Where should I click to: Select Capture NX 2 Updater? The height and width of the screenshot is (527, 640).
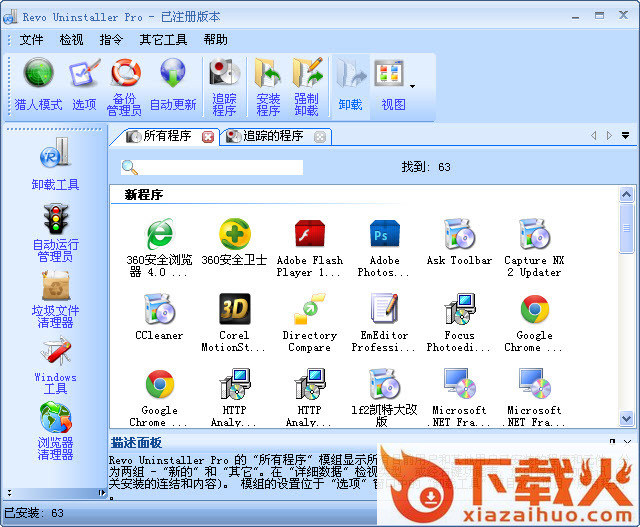[x=534, y=247]
